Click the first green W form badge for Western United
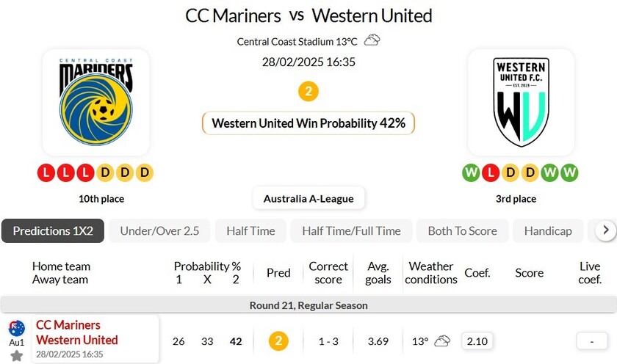This screenshot has width=617, height=364. (470, 173)
